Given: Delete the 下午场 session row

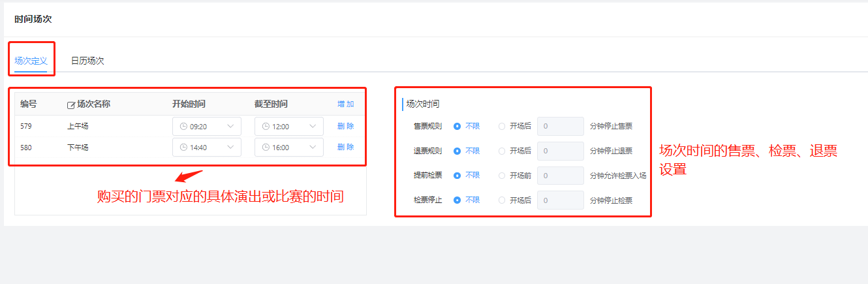Looking at the screenshot, I should [345, 147].
